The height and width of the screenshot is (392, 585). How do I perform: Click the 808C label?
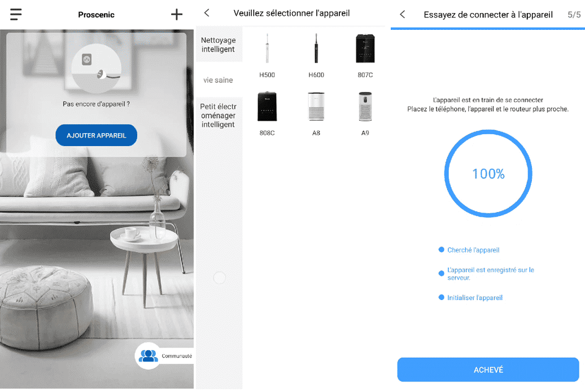(x=267, y=133)
